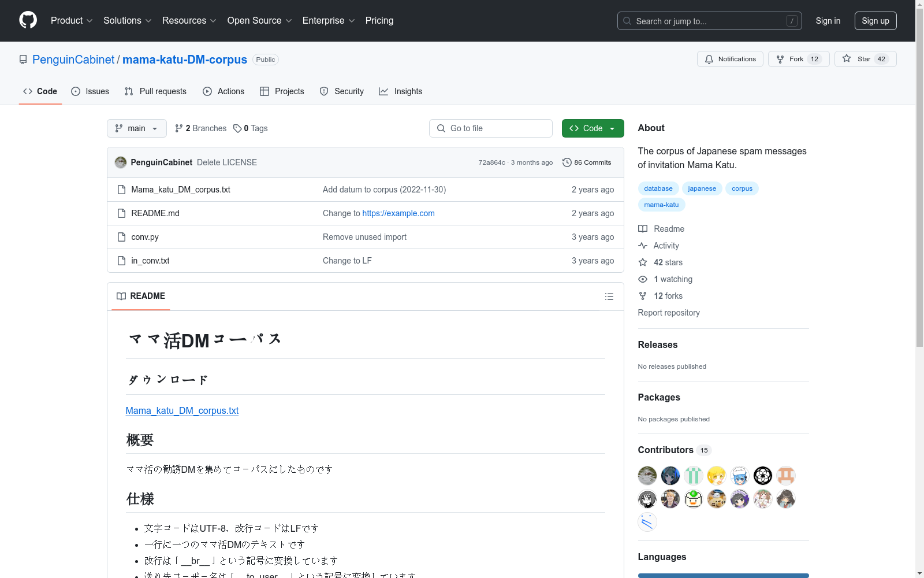
Task: Switch to the Insights tab
Action: [400, 91]
